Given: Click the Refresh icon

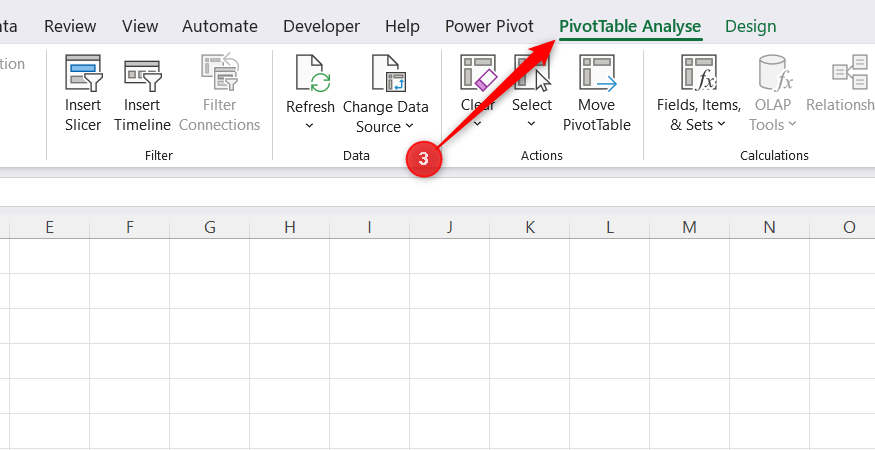Looking at the screenshot, I should [311, 73].
